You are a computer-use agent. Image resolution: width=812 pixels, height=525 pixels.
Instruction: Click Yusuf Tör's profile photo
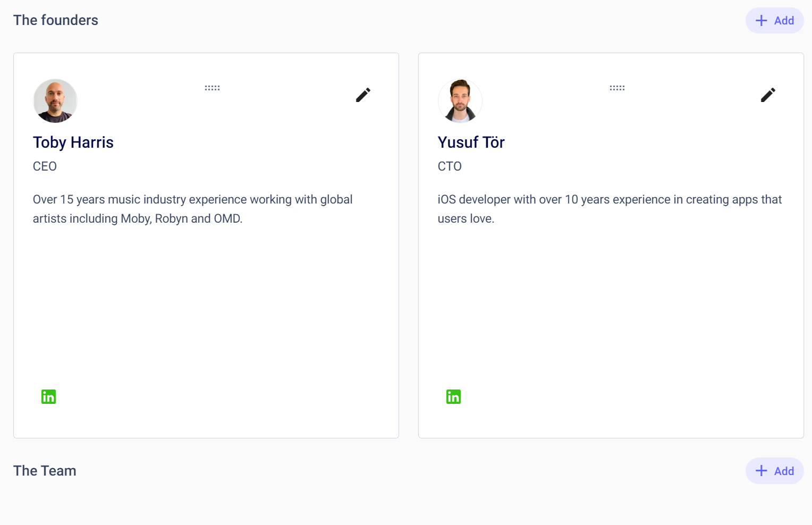pos(460,101)
